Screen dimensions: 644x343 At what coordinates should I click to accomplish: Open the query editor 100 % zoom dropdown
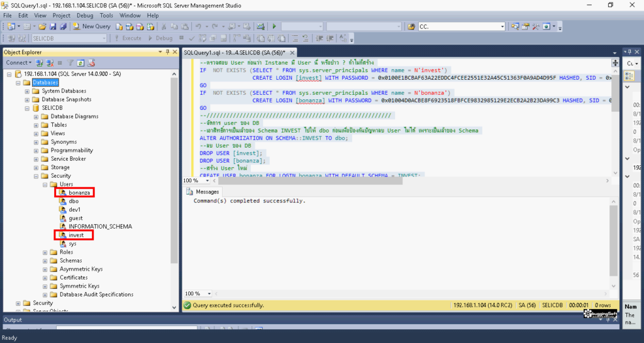(x=208, y=180)
